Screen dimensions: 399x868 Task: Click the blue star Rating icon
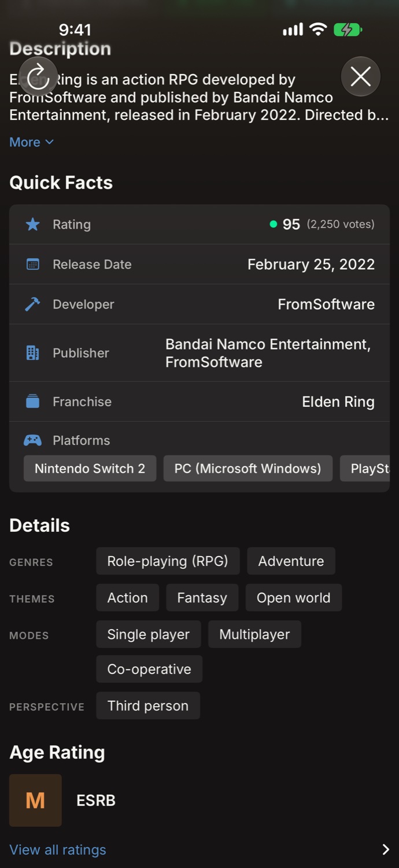pos(33,225)
